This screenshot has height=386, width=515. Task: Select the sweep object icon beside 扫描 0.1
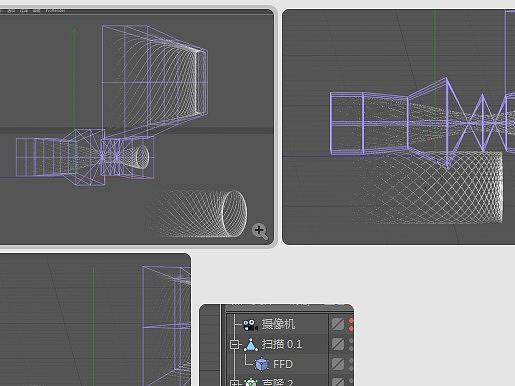(251, 345)
